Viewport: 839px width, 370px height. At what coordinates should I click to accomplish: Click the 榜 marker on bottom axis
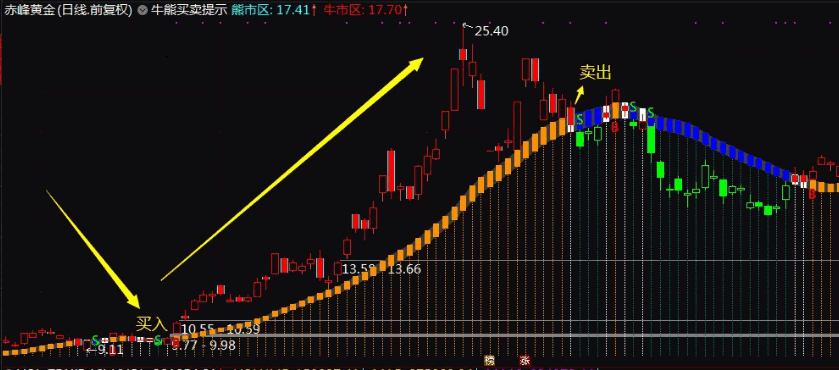489,360
